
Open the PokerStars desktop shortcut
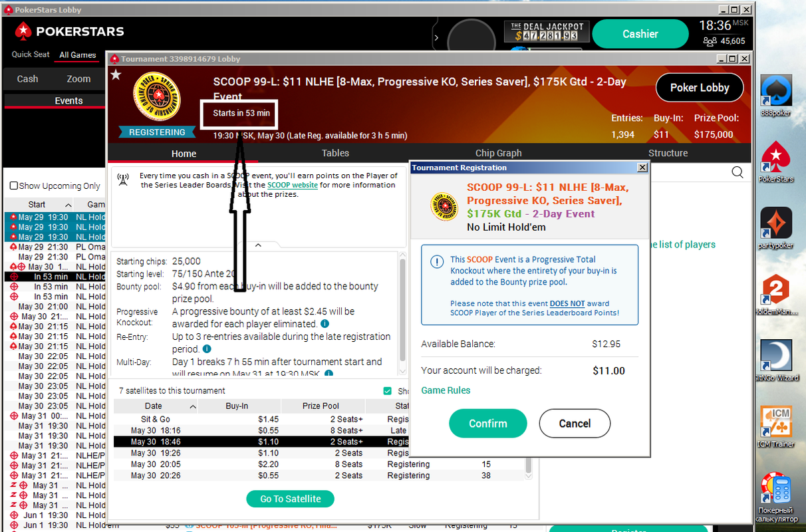pyautogui.click(x=775, y=162)
